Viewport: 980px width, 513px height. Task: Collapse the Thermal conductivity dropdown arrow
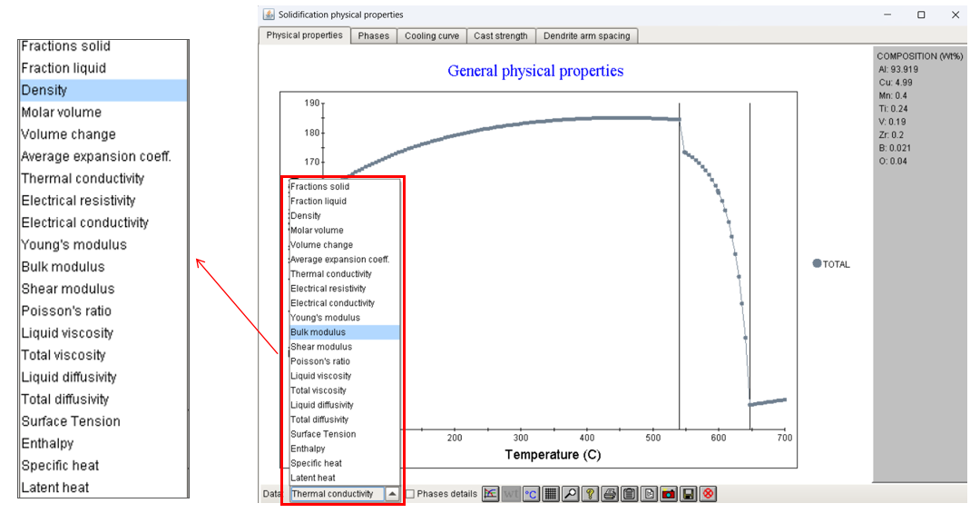pos(392,494)
